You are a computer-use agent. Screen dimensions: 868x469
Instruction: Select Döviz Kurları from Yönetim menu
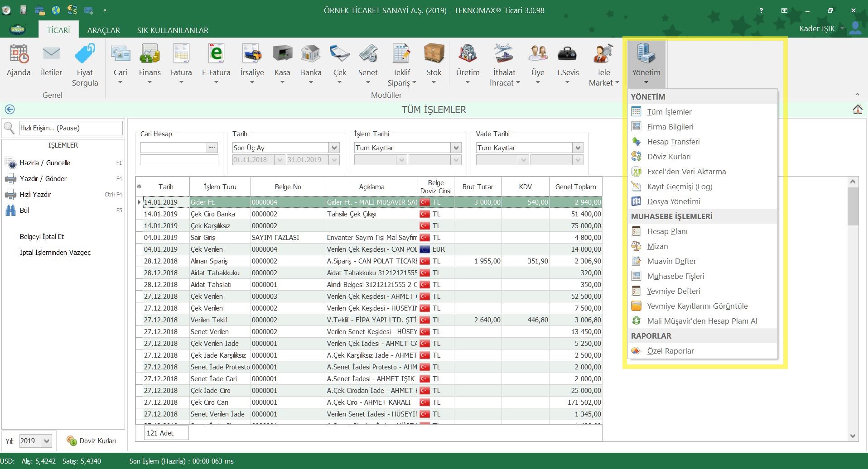[x=669, y=157]
